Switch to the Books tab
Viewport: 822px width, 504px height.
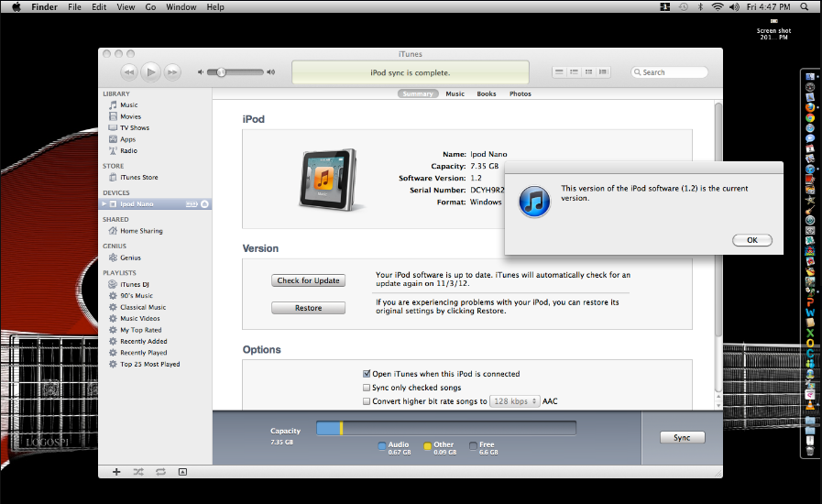pos(487,93)
